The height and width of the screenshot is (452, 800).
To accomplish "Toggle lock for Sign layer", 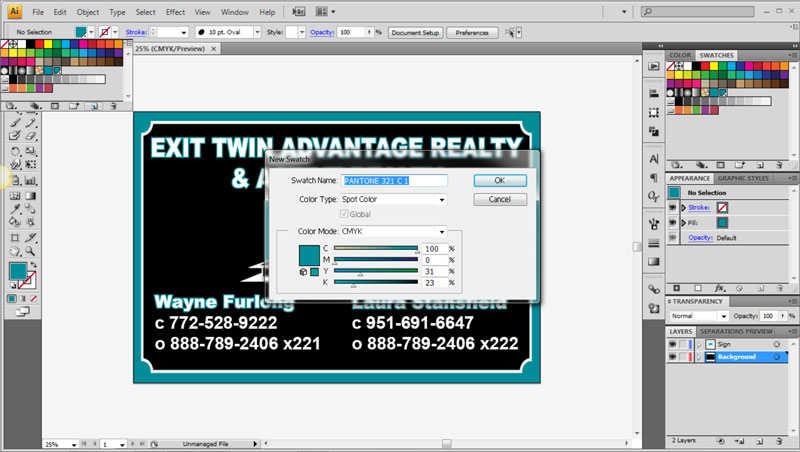I will click(683, 344).
